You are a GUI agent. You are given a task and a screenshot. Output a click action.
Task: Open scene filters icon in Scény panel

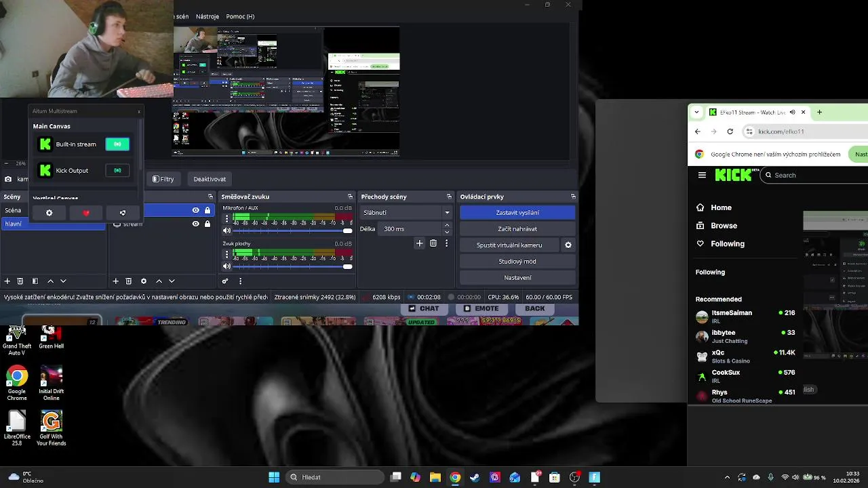35,281
